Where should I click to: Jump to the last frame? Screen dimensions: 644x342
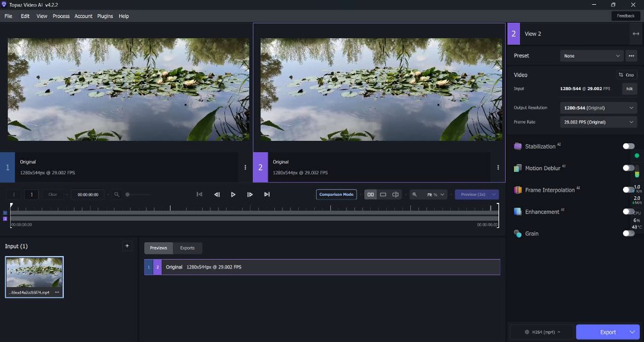[267, 195]
